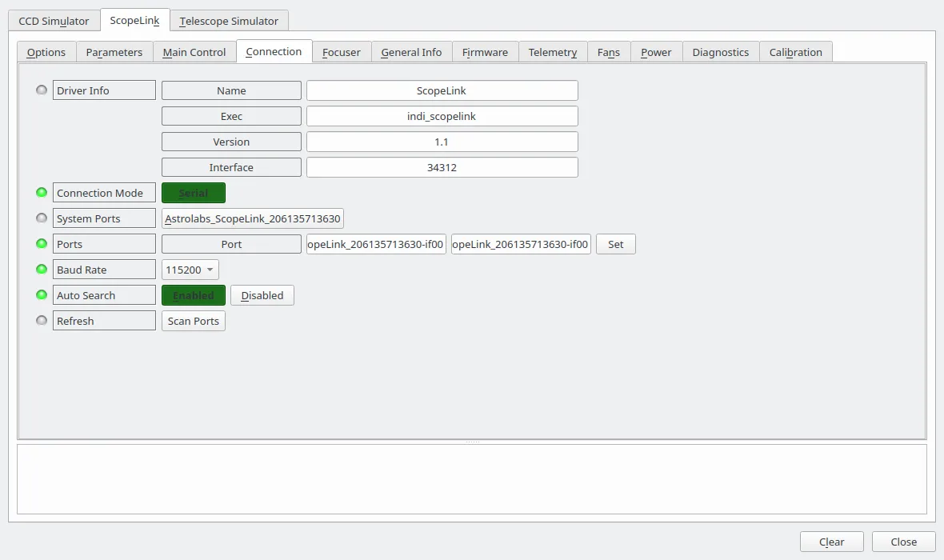The height and width of the screenshot is (560, 944).
Task: Click the Exec value indi_scopelink
Action: (442, 116)
